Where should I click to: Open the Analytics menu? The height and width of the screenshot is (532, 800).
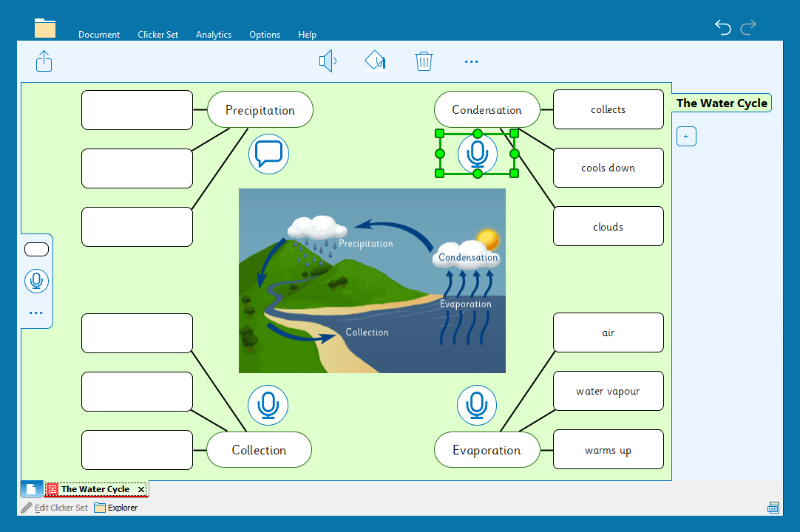(x=214, y=35)
